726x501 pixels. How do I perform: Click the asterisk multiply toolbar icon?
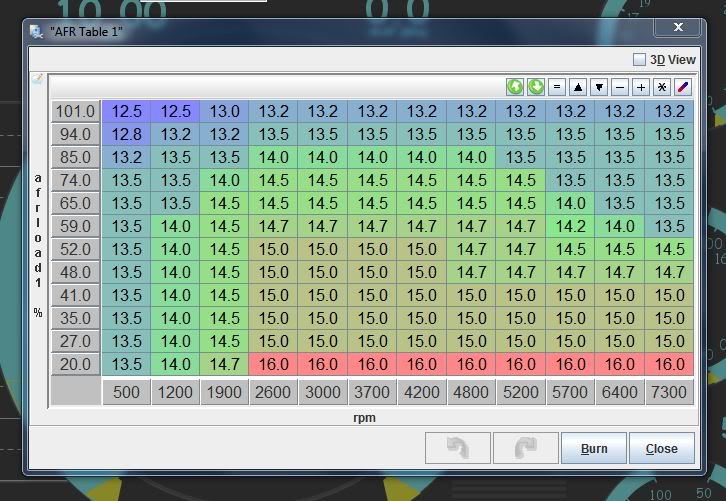coord(662,87)
